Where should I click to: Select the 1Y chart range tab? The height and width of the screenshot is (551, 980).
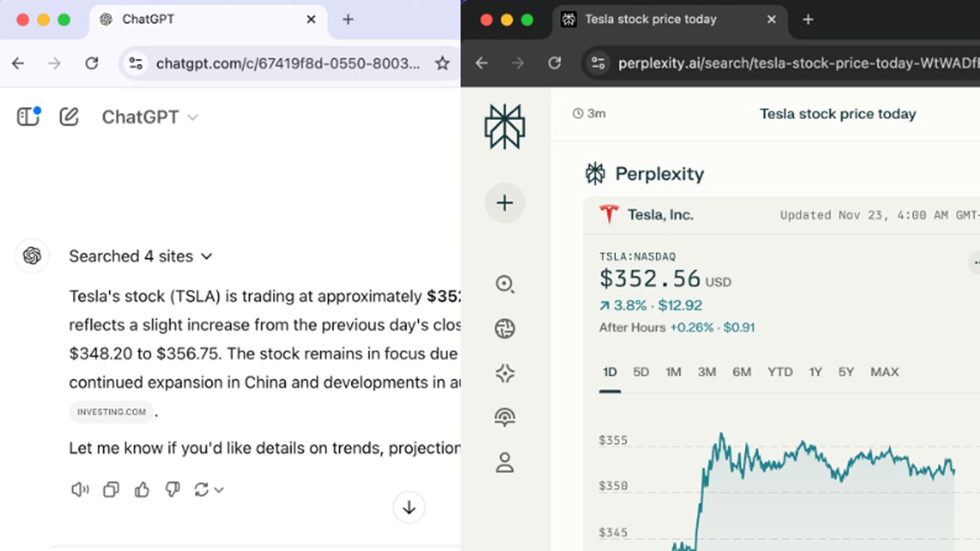point(815,372)
